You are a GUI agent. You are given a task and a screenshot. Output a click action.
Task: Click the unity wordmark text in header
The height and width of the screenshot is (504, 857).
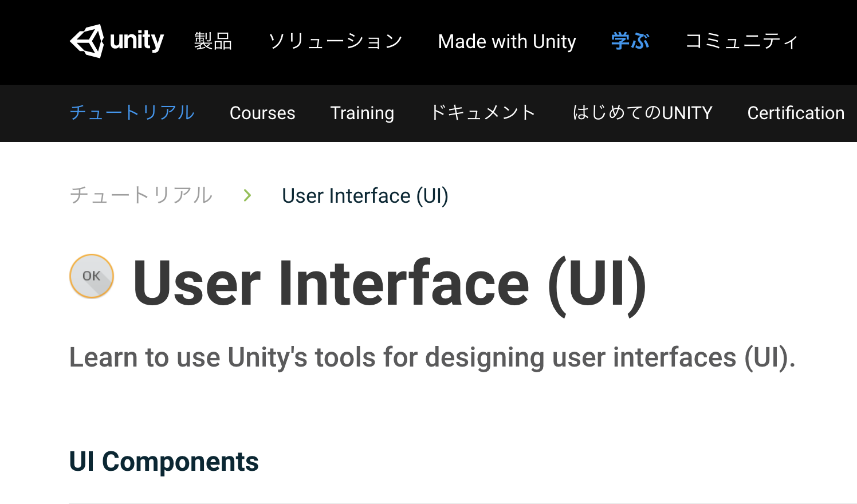137,41
